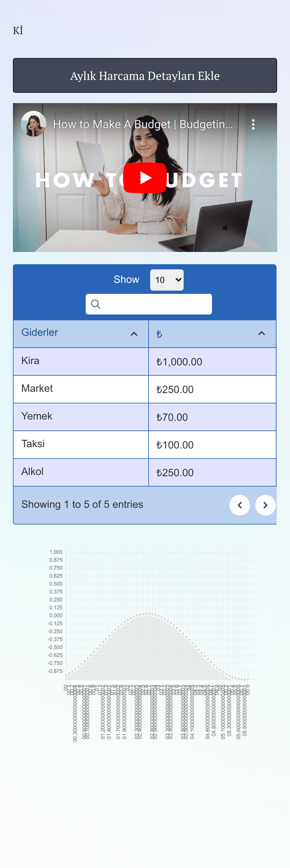This screenshot has height=868, width=290.
Task: Click the YouTube channel avatar
Action: pyautogui.click(x=34, y=124)
